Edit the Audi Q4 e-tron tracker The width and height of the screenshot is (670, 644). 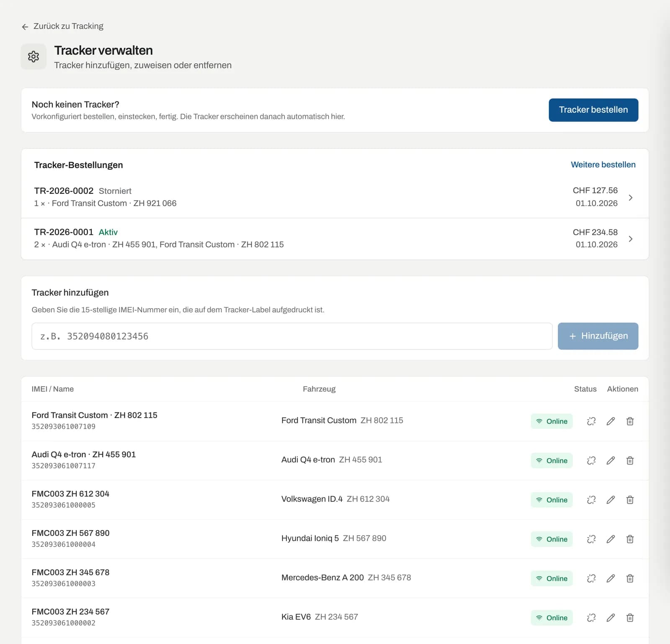point(611,461)
